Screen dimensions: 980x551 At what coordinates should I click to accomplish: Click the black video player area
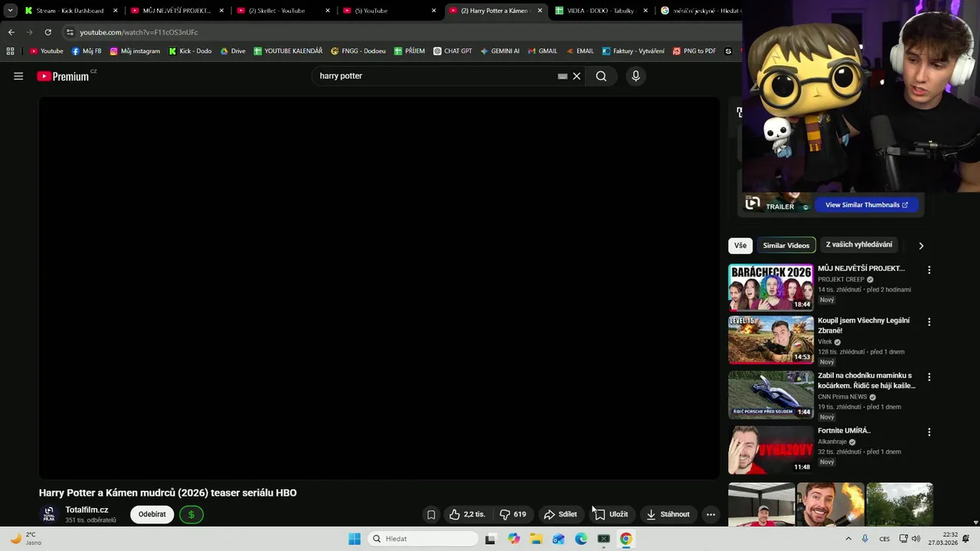pos(379,289)
